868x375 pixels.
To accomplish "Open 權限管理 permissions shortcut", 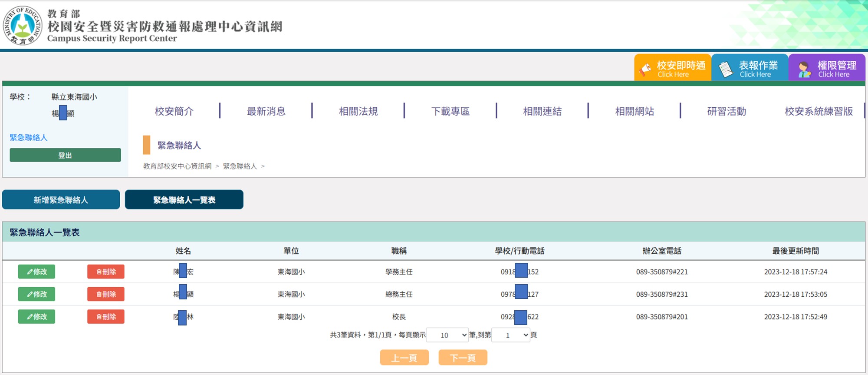I will (827, 68).
